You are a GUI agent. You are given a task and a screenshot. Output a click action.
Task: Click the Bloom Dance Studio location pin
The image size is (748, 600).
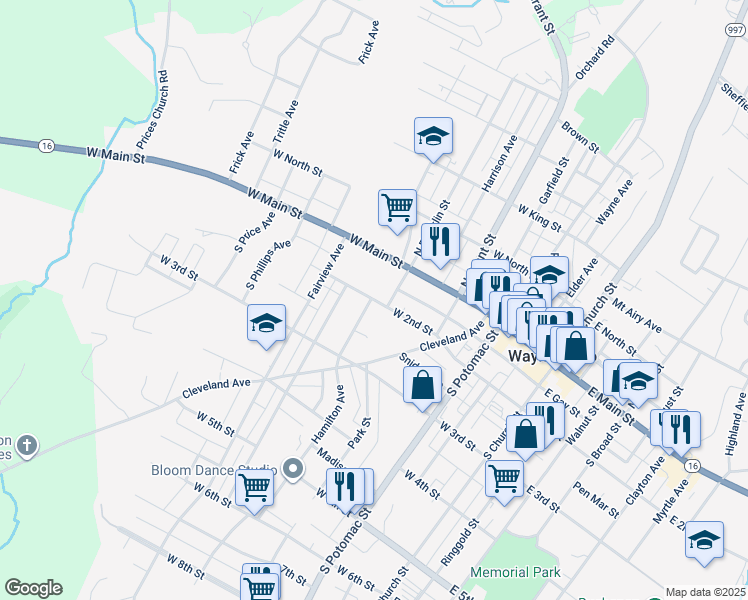point(293,469)
